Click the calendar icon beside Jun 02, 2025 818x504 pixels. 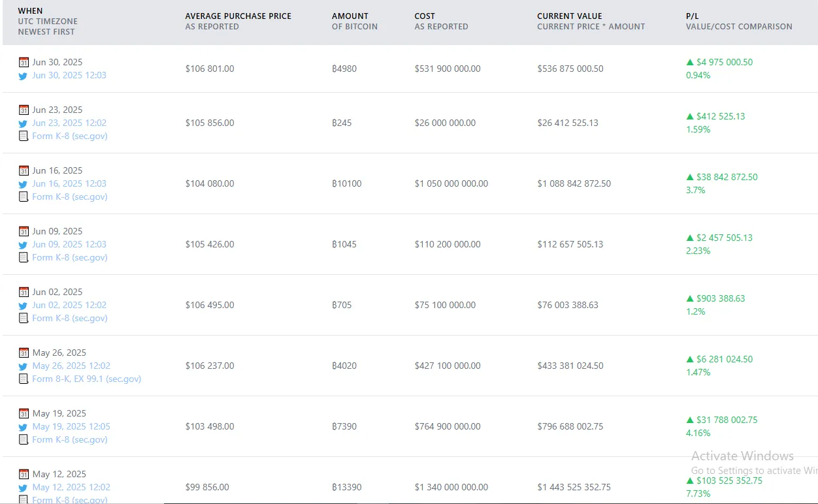(x=24, y=292)
